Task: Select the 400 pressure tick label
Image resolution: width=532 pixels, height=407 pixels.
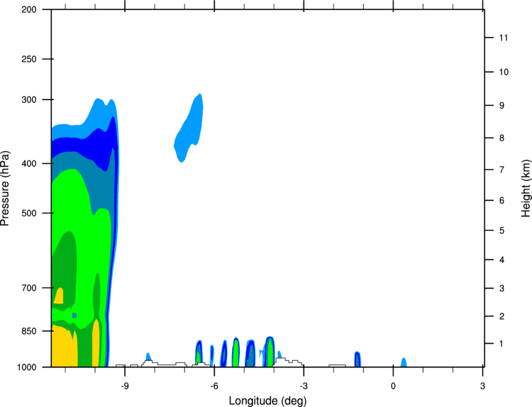Action: (x=29, y=163)
